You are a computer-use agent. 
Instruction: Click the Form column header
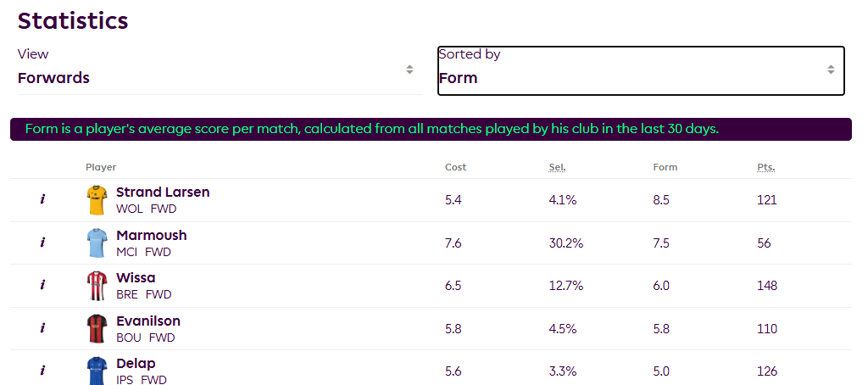(665, 167)
